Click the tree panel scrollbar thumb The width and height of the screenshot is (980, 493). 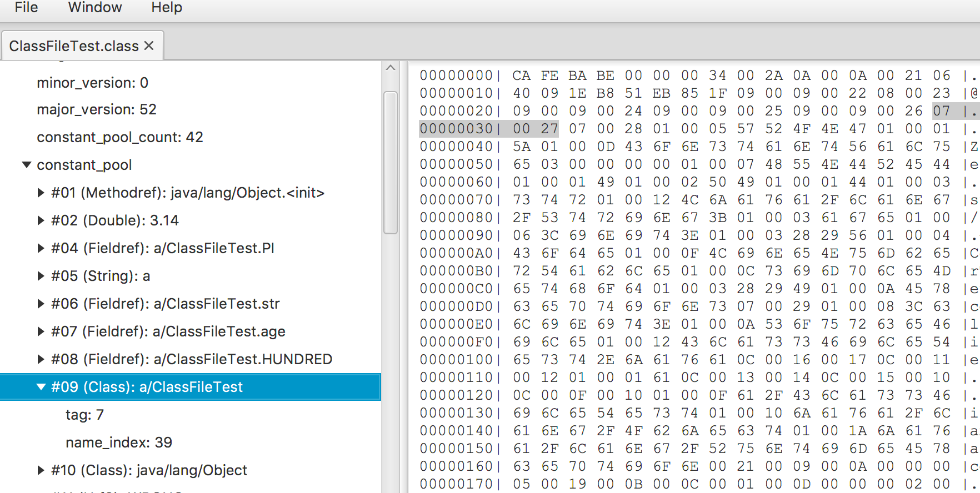tap(391, 162)
